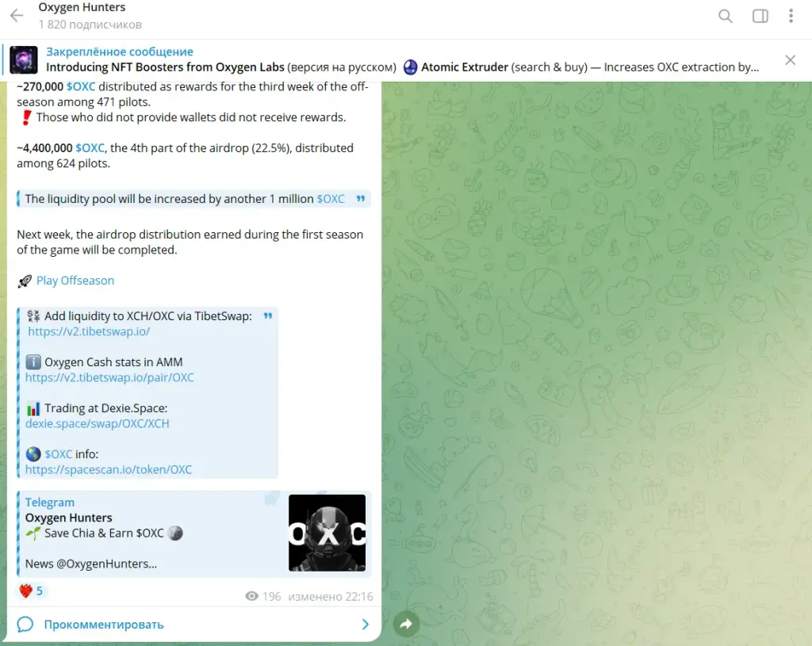812x646 pixels.
Task: Click the 'News @OxygenHunters...' preview text
Action: click(90, 564)
